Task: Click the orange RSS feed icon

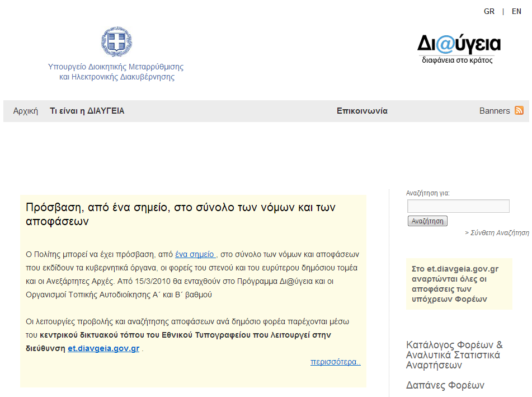Action: pyautogui.click(x=519, y=111)
